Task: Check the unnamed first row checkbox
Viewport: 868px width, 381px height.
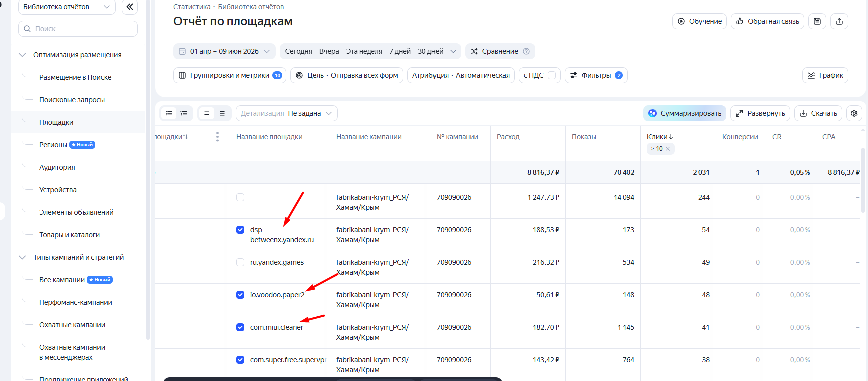Action: click(240, 197)
